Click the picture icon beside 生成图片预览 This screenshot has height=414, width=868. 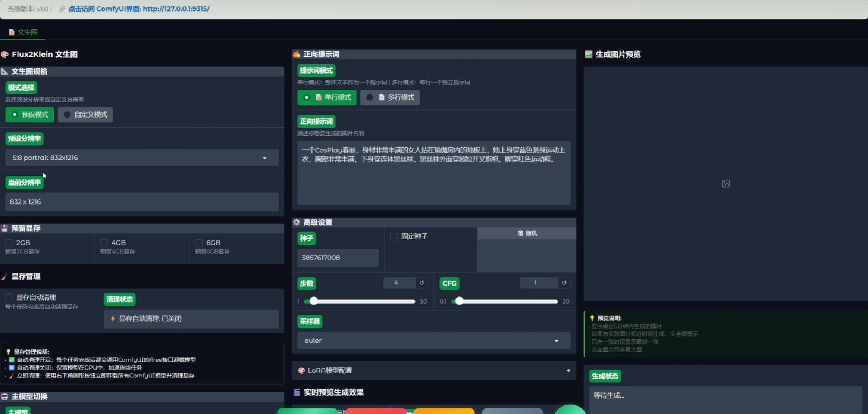[x=589, y=55]
